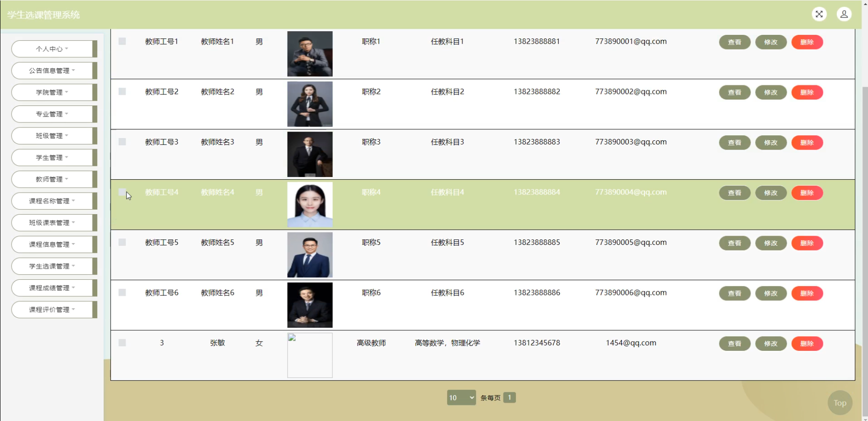This screenshot has height=421, width=868.
Task: Click broken image placeholder for 张敏
Action: coord(310,355)
